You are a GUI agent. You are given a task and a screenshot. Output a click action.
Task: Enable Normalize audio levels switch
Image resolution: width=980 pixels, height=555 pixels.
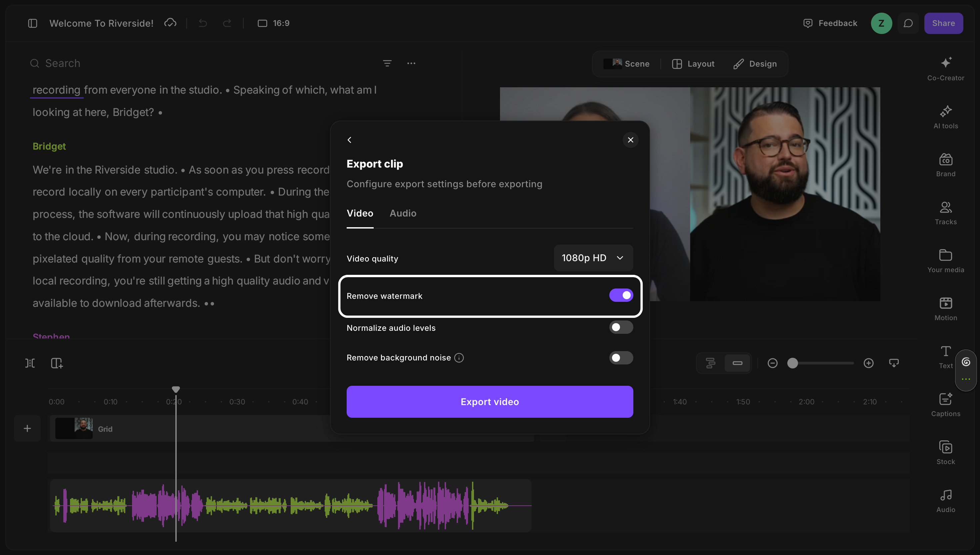click(621, 327)
